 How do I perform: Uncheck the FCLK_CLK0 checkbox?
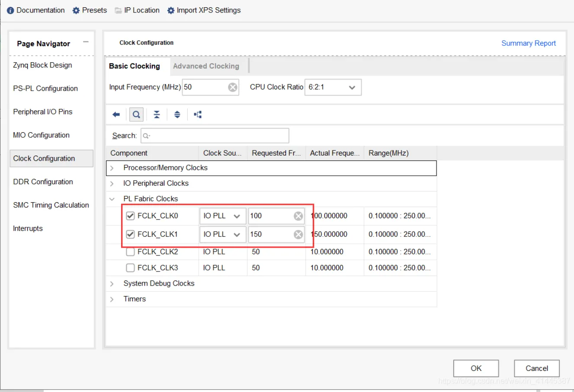130,216
